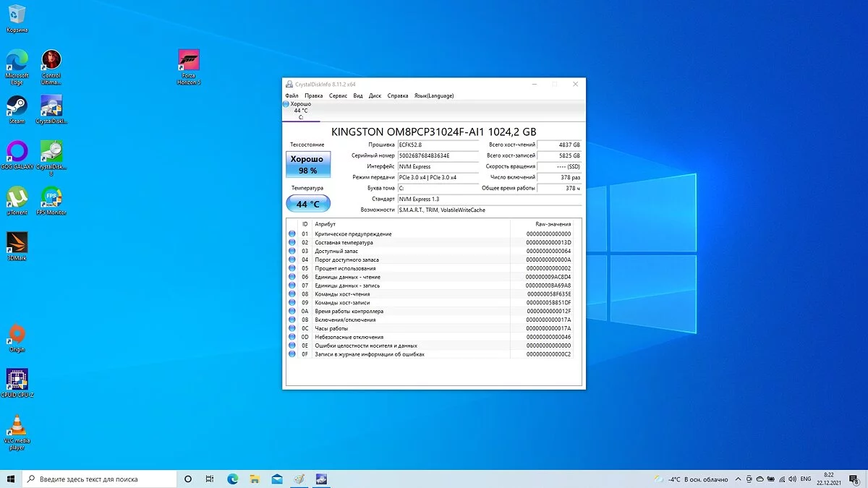
Task: Open the Origin desktop shortcut
Action: pos(17,335)
